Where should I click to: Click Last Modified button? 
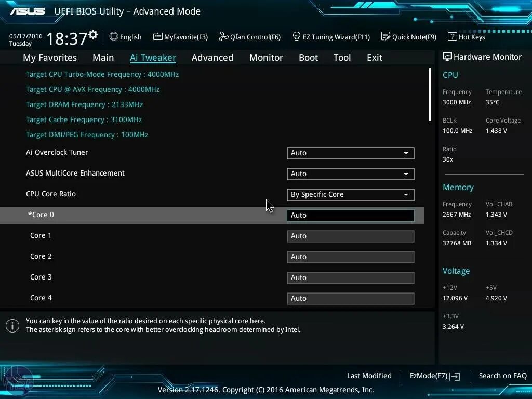click(x=369, y=376)
